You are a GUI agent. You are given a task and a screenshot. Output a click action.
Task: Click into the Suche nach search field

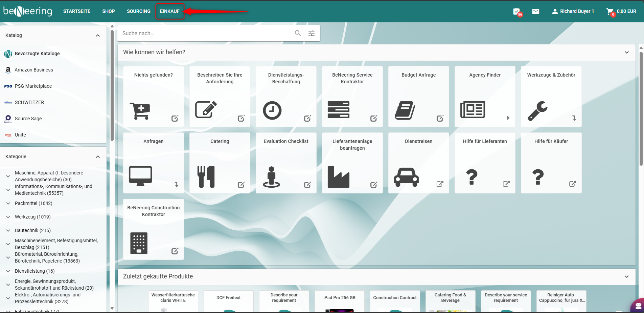click(203, 33)
